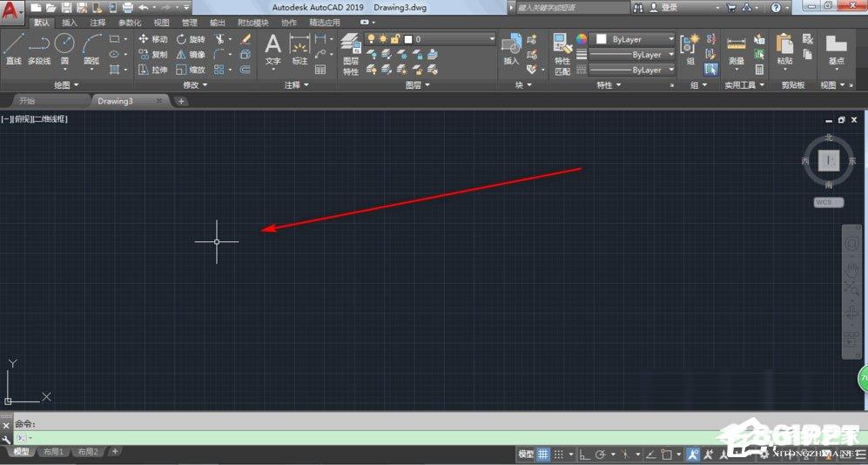The height and width of the screenshot is (465, 868).
Task: Open the Insert (插入) ribbon tab
Action: click(69, 23)
